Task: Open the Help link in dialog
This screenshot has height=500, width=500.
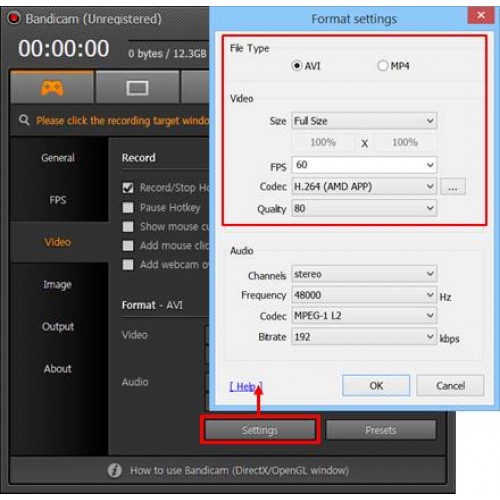Action: pos(246,386)
